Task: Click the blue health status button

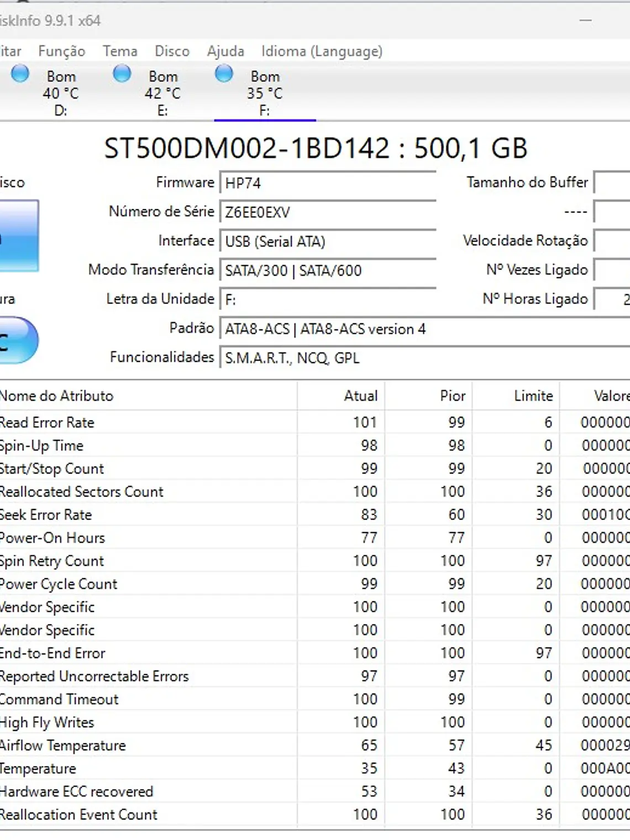Action: coord(19,236)
